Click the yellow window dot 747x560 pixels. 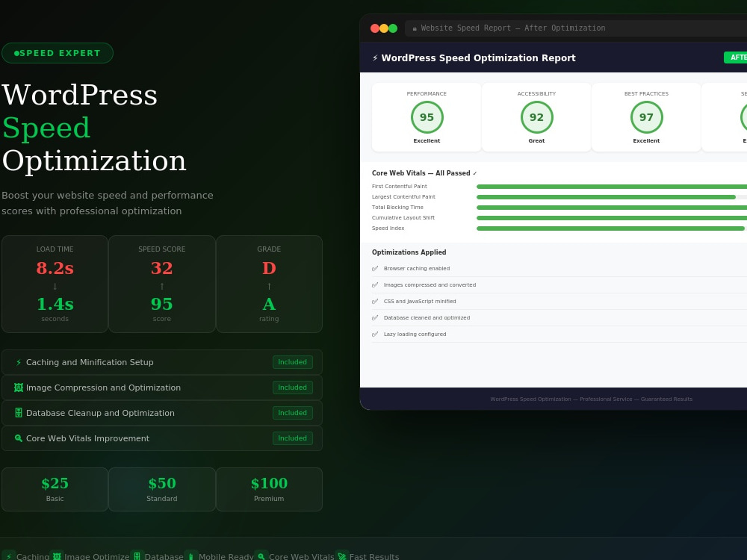point(384,28)
